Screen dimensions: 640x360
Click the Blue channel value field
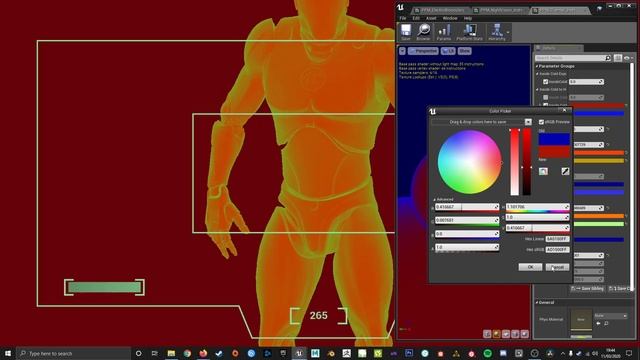(x=467, y=234)
